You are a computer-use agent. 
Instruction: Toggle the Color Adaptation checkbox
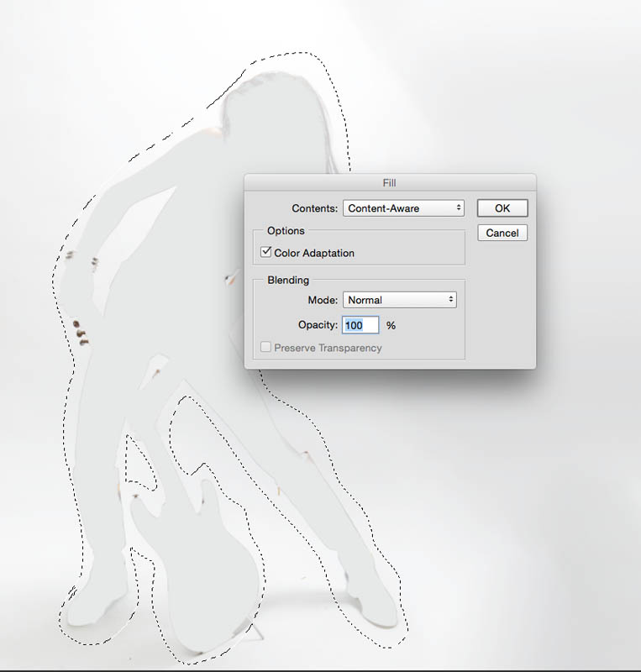click(265, 252)
